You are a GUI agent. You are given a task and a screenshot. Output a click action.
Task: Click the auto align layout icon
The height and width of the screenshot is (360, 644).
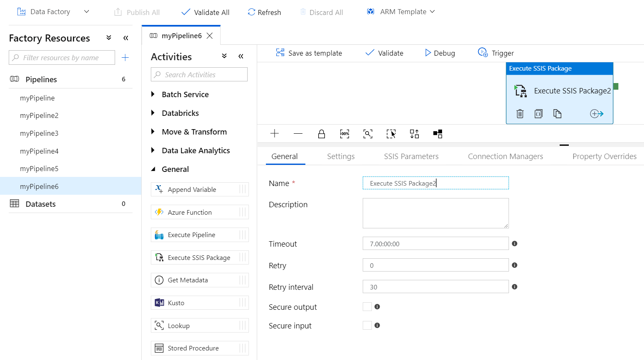pos(414,134)
